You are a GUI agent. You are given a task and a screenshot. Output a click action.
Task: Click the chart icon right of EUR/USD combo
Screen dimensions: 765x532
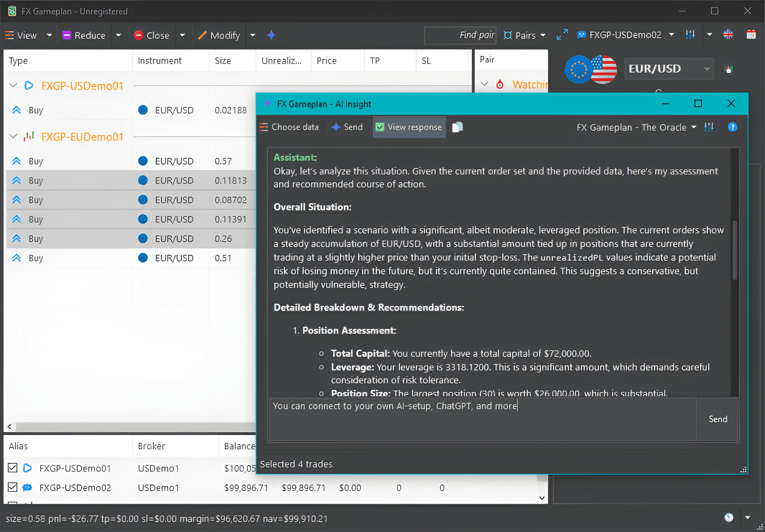[729, 69]
